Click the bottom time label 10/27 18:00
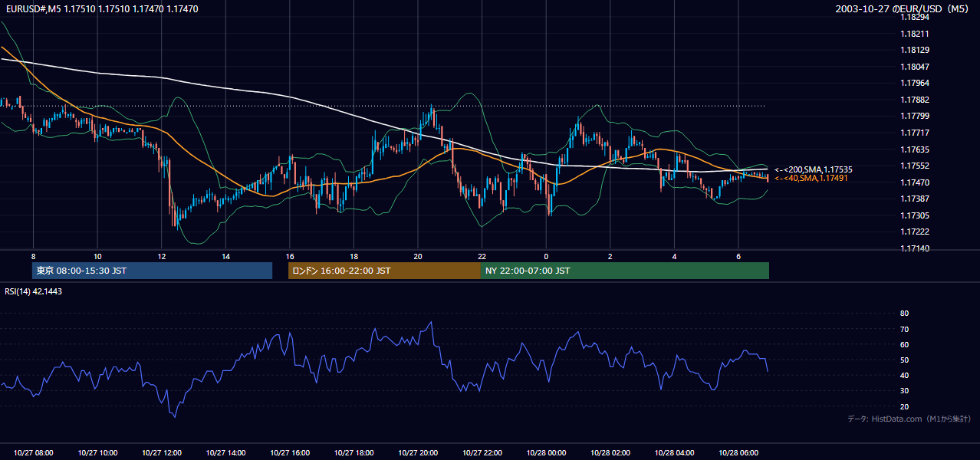This screenshot has height=460, width=980. pos(354,453)
